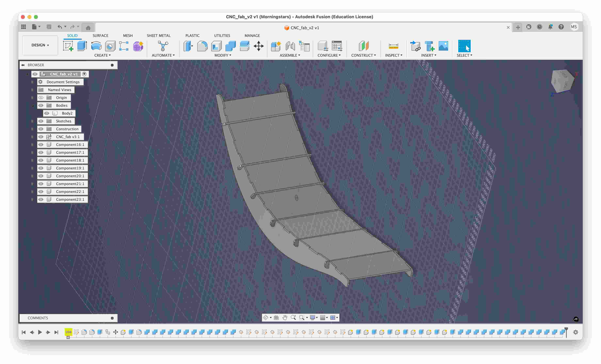Toggle visibility of Origin folder

(x=41, y=97)
